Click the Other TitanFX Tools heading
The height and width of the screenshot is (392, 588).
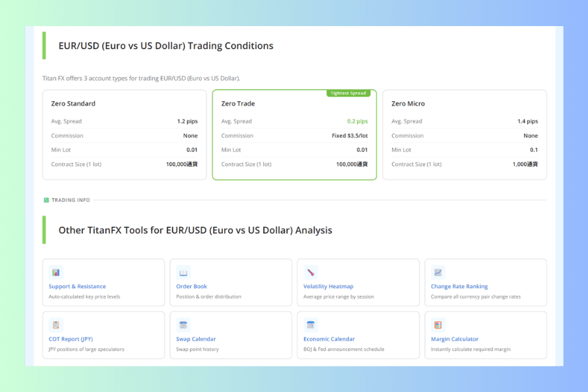coord(195,230)
